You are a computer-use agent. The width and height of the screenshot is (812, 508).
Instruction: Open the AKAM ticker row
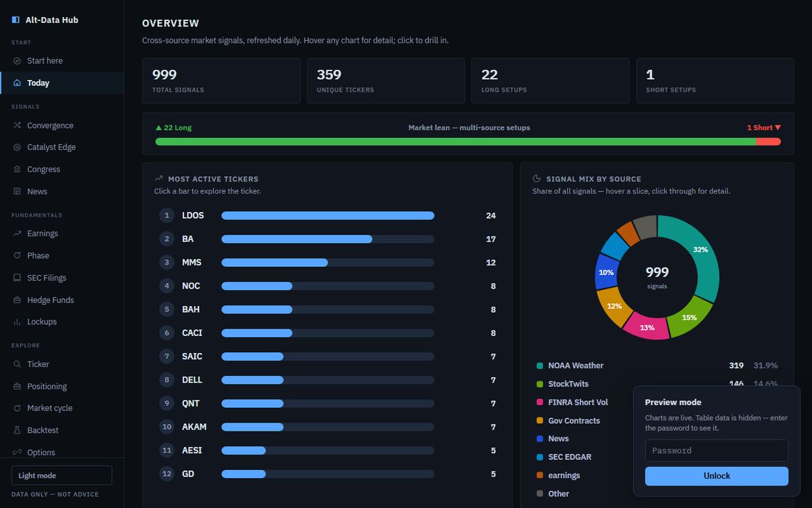click(328, 427)
